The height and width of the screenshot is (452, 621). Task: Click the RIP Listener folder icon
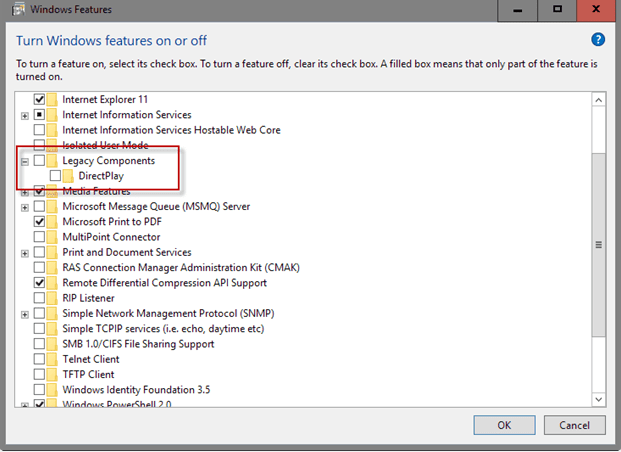click(x=52, y=298)
